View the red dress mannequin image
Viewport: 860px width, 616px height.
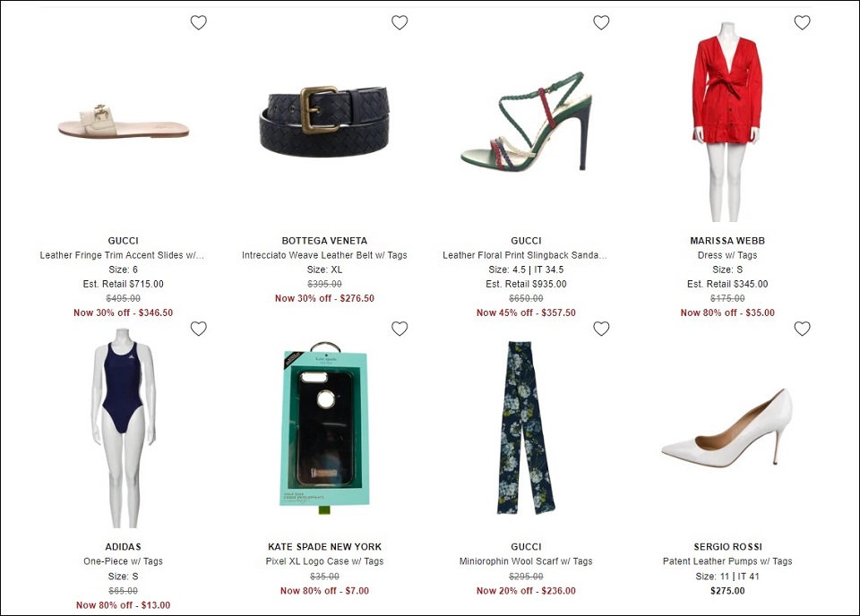click(x=727, y=122)
